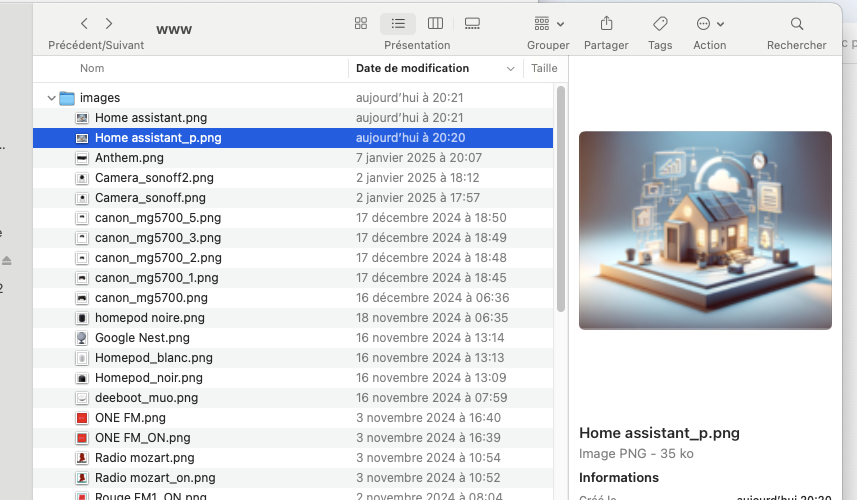The width and height of the screenshot is (857, 500).
Task: Click the file name ONE FM_ON.png
Action: 143,438
